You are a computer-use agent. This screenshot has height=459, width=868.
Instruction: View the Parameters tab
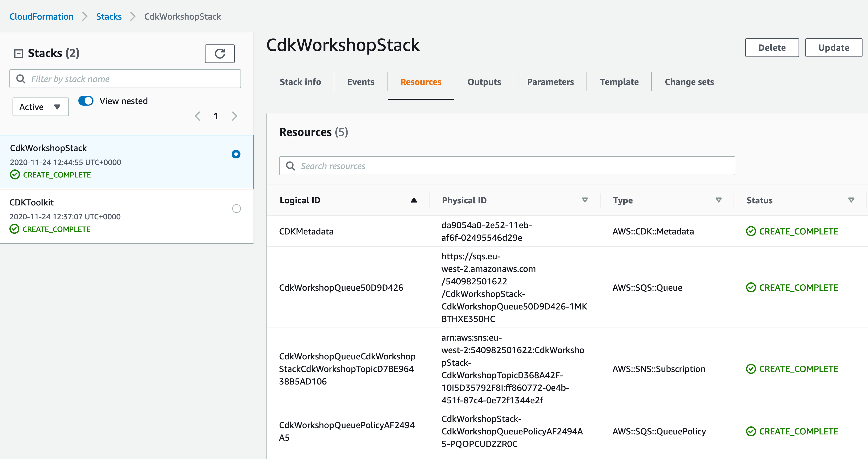pyautogui.click(x=550, y=82)
